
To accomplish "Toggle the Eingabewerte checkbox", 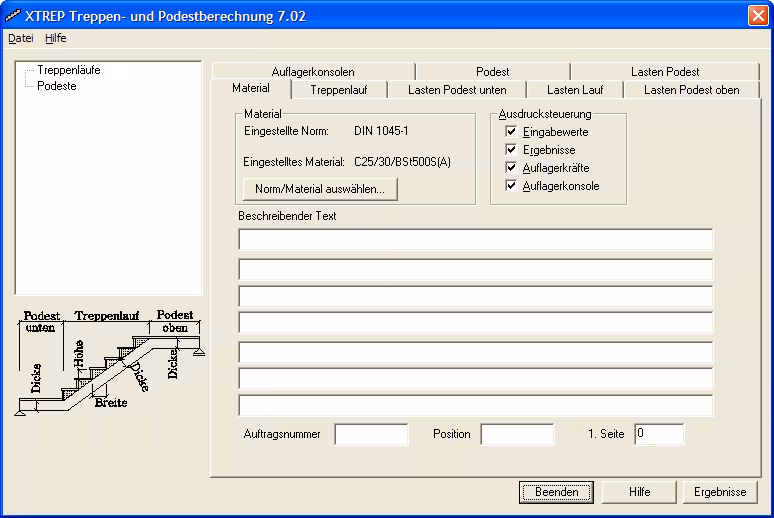I will coord(512,132).
